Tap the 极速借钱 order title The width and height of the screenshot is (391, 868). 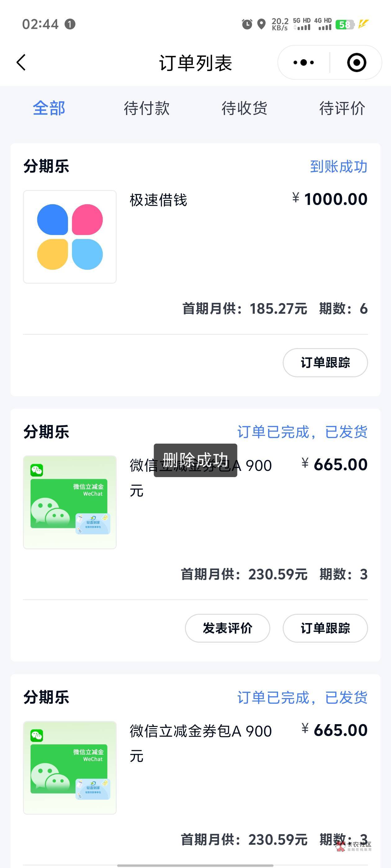coord(158,200)
